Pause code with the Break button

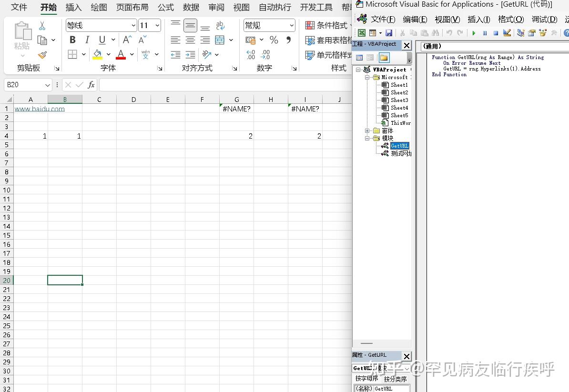pyautogui.click(x=486, y=33)
